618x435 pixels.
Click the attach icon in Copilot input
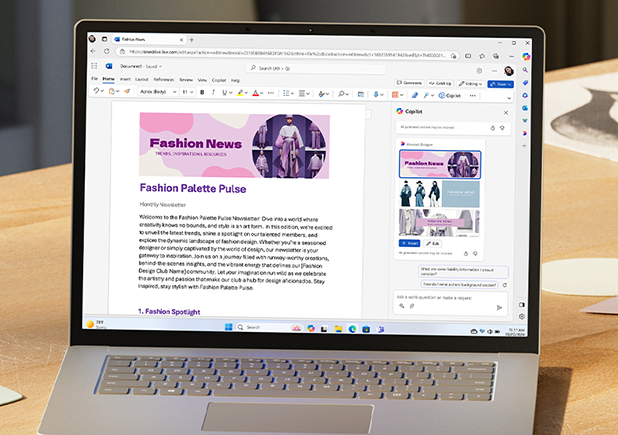click(410, 306)
